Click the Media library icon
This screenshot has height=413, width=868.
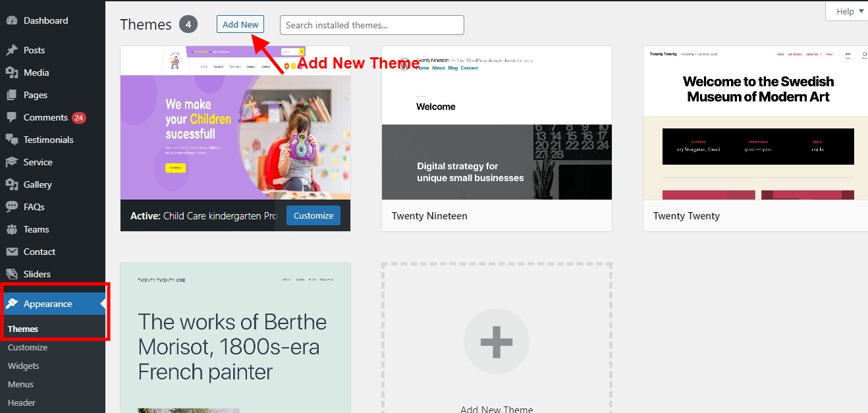[x=12, y=72]
